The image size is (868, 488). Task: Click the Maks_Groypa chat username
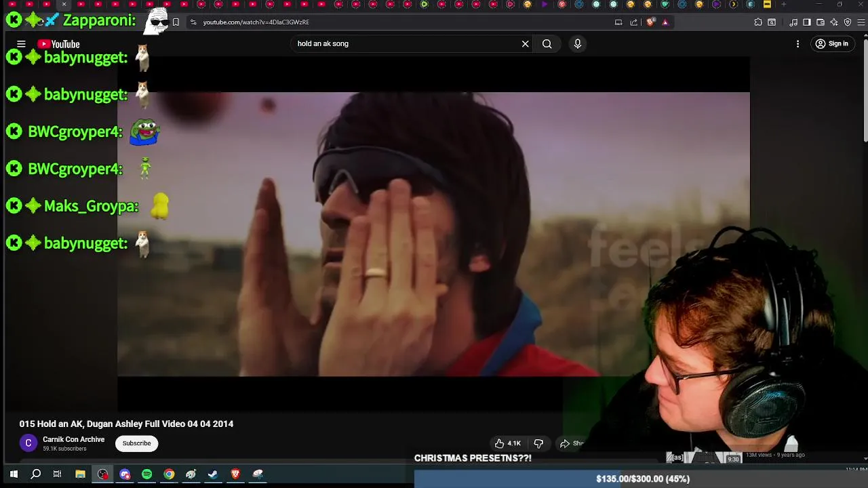(x=91, y=206)
